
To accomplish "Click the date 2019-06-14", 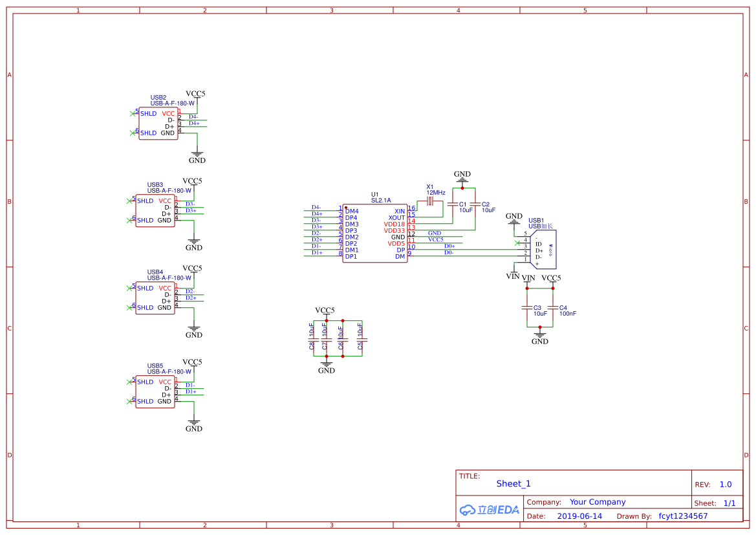I will pos(579,516).
